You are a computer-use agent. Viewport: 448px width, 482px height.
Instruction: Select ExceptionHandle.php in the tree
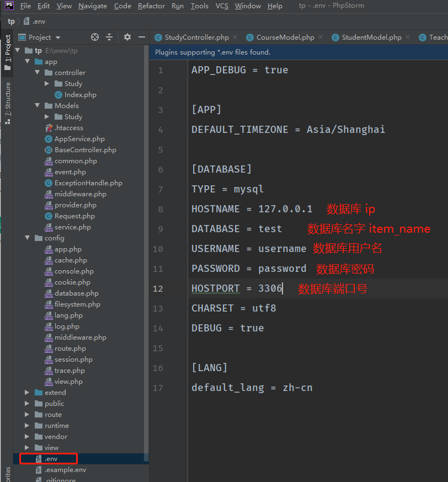coord(84,183)
